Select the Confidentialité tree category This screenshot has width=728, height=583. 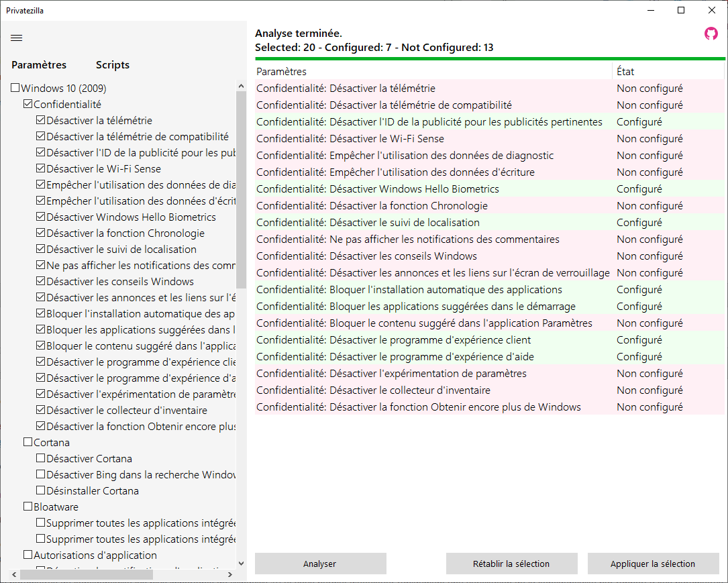[67, 105]
